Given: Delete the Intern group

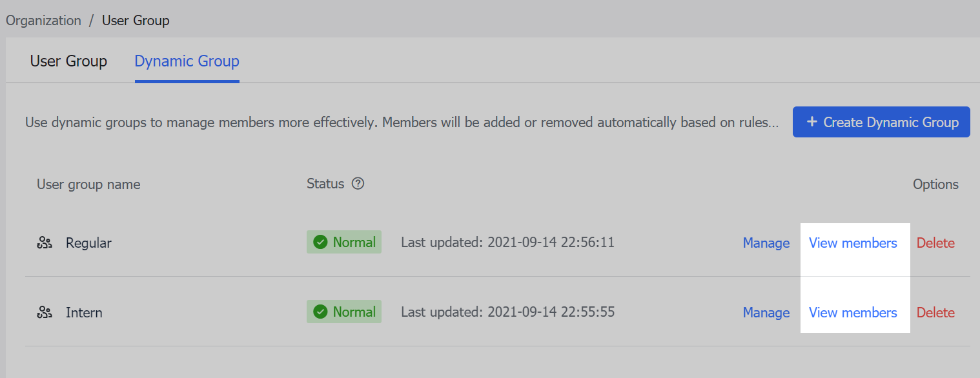Looking at the screenshot, I should point(935,312).
